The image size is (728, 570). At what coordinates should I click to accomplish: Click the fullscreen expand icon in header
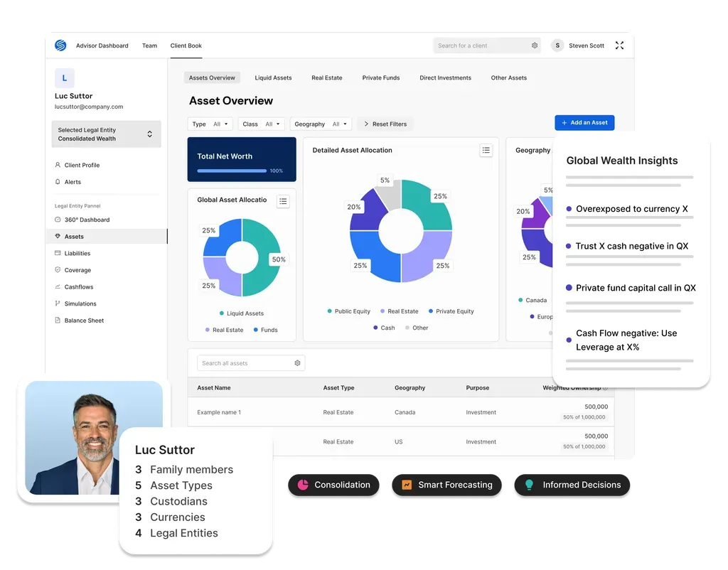619,45
